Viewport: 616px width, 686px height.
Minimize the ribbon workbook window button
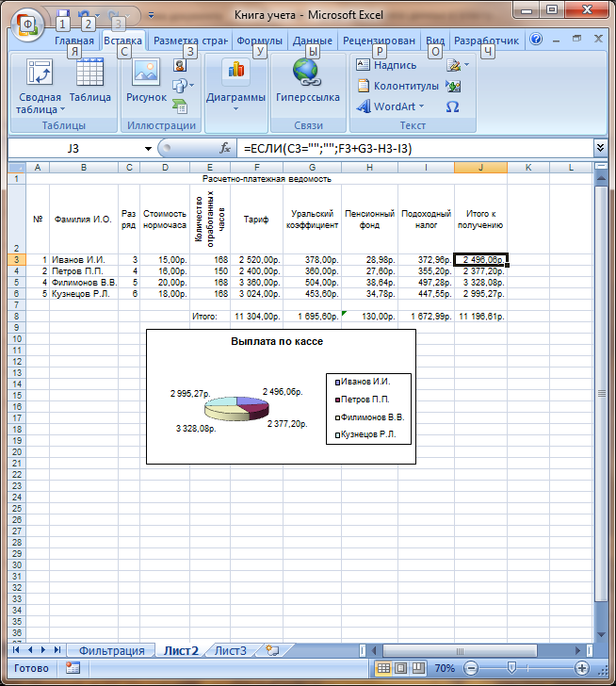coord(556,40)
